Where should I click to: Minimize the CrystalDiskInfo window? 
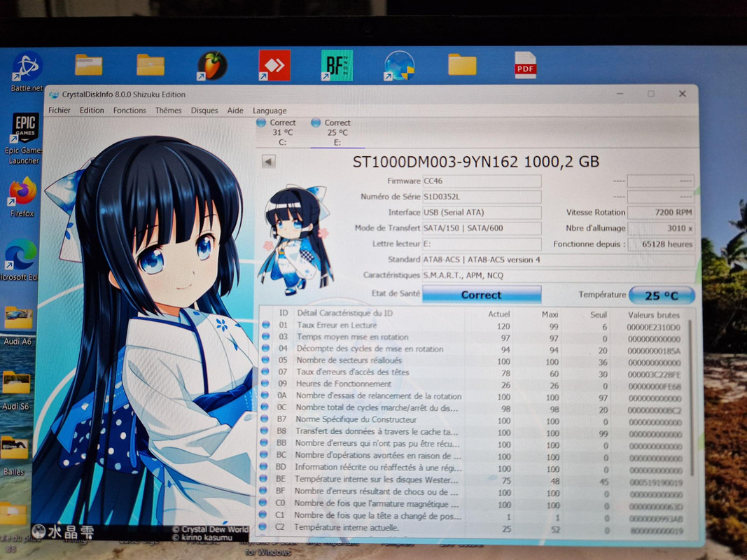pos(620,94)
